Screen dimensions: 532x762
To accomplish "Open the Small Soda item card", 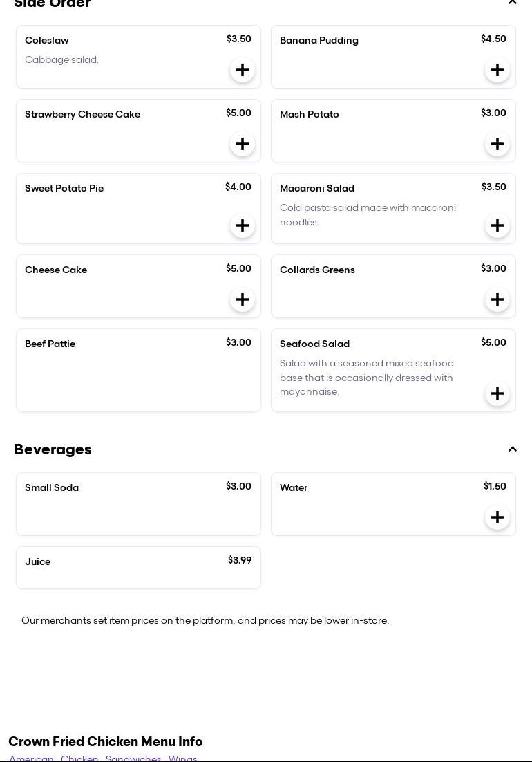I will [138, 503].
